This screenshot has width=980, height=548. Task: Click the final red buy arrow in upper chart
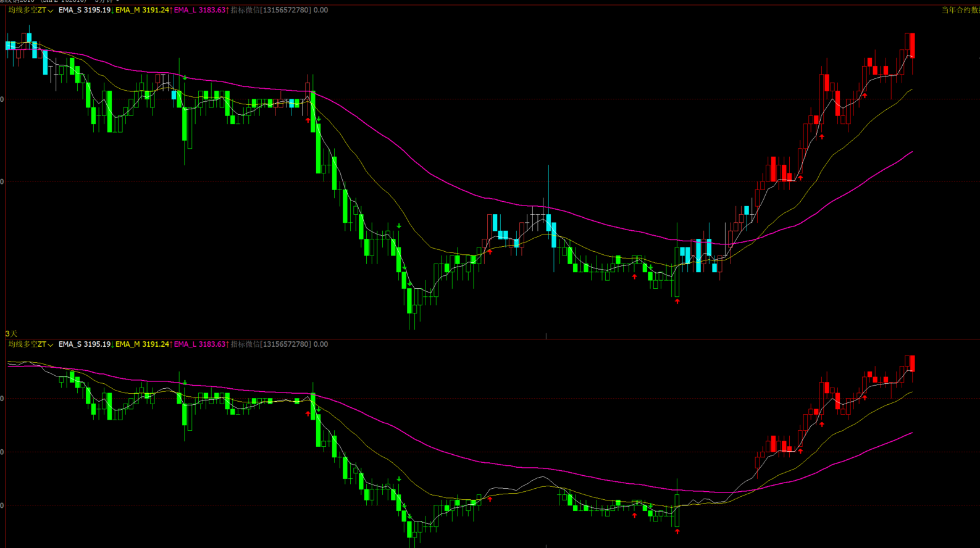pyautogui.click(x=865, y=96)
